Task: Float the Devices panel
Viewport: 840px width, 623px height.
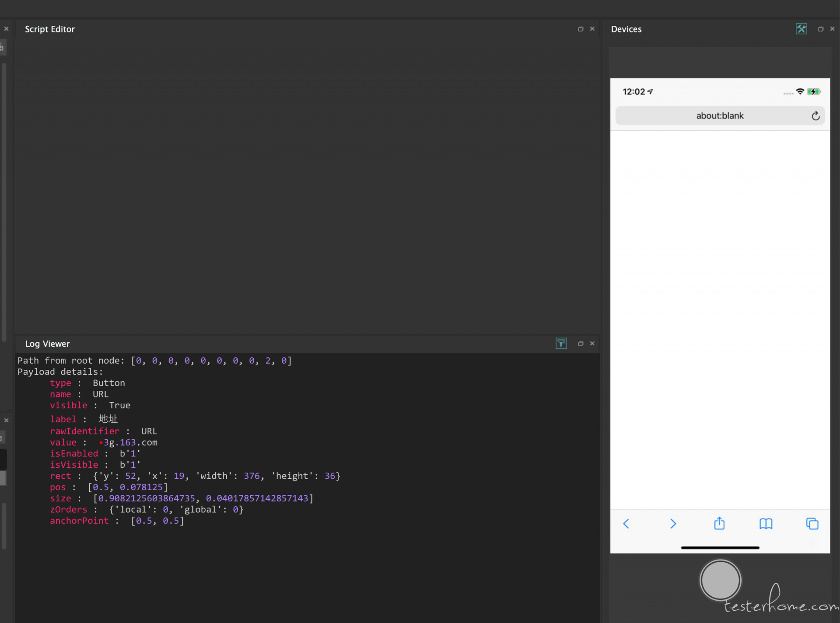Action: coord(821,29)
